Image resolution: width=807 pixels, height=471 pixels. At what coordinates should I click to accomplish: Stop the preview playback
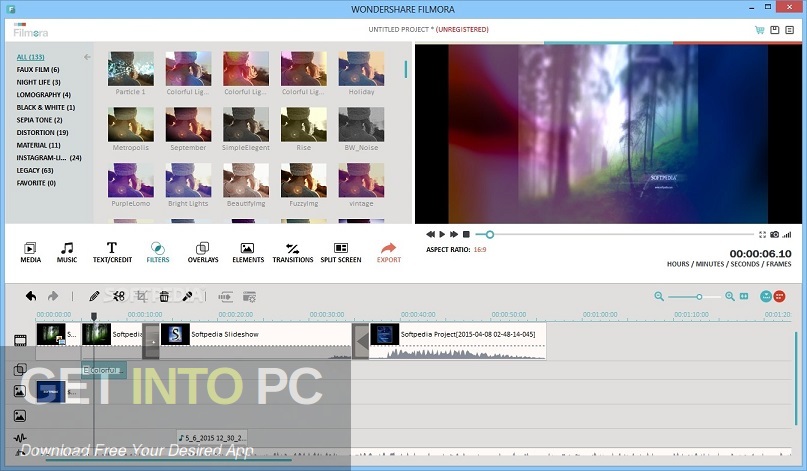coord(466,234)
